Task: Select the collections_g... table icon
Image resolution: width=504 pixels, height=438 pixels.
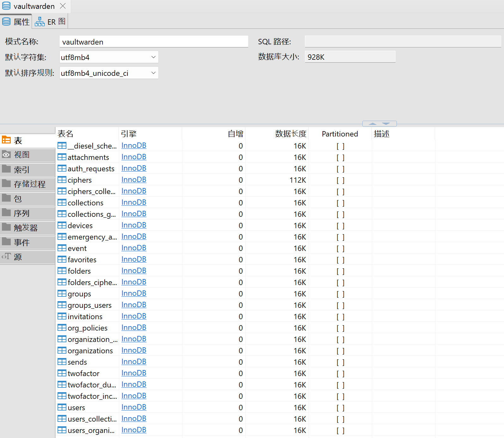Action: tap(62, 214)
